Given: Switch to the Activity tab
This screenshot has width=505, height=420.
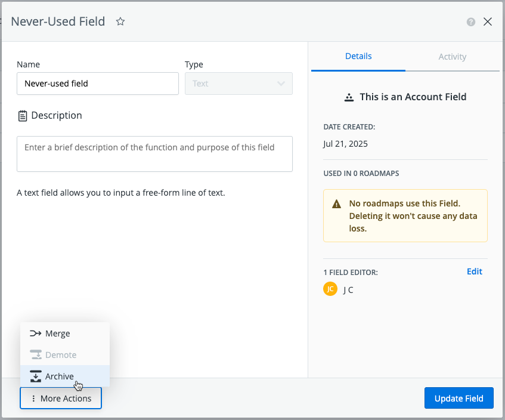Looking at the screenshot, I should point(452,57).
